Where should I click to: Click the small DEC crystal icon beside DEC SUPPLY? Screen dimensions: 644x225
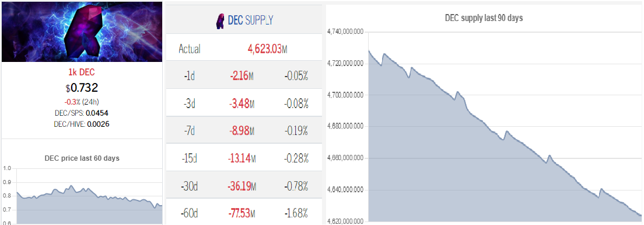(x=220, y=21)
